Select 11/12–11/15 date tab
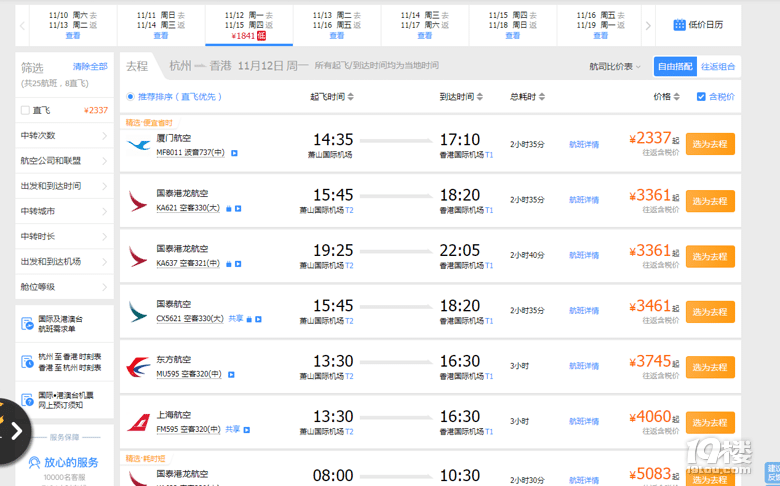 (249, 25)
